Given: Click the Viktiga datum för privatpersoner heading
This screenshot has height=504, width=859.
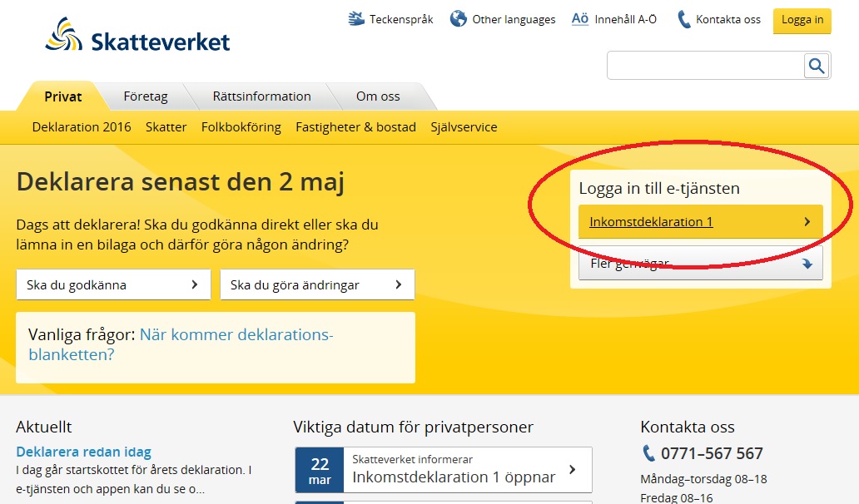Looking at the screenshot, I should [413, 427].
